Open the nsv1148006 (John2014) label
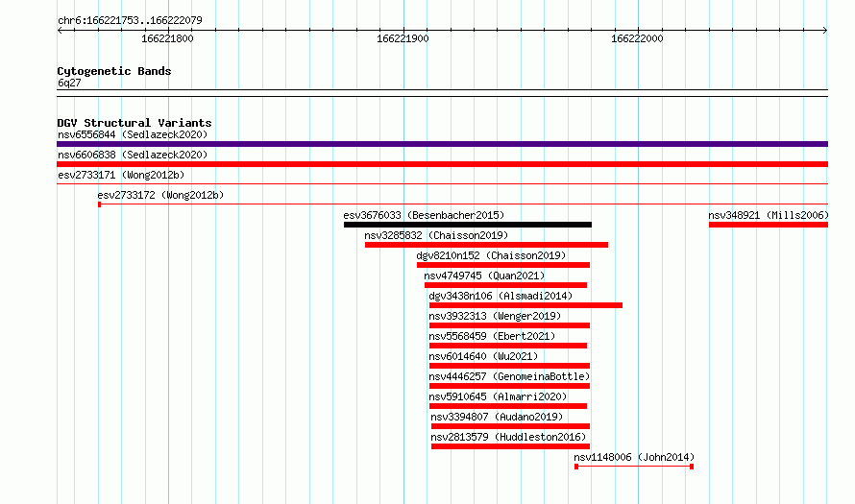The image size is (855, 504). click(634, 457)
